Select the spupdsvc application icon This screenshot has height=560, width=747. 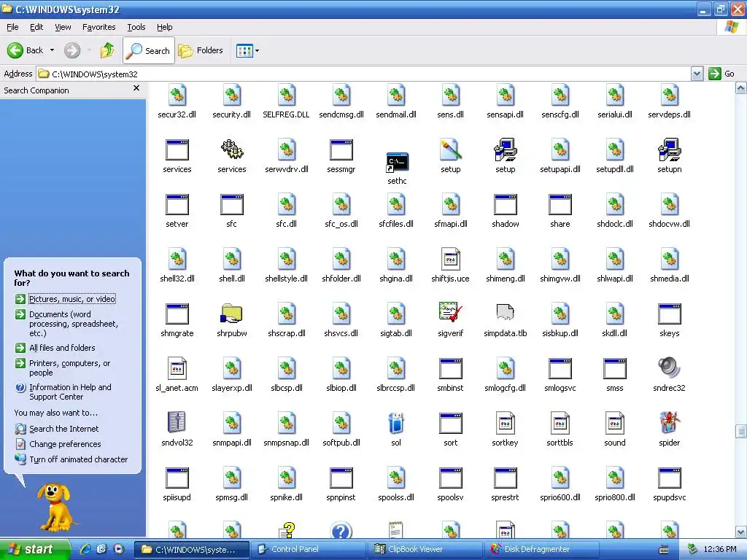click(x=670, y=478)
